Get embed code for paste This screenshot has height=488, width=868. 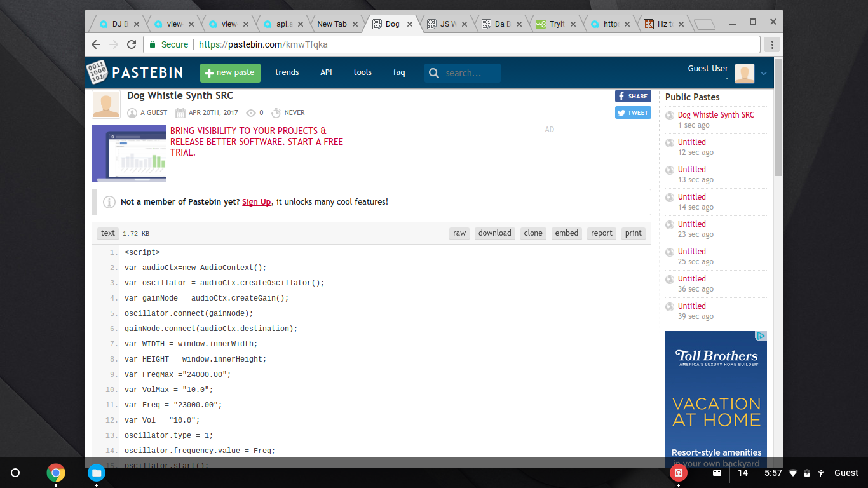tap(567, 233)
